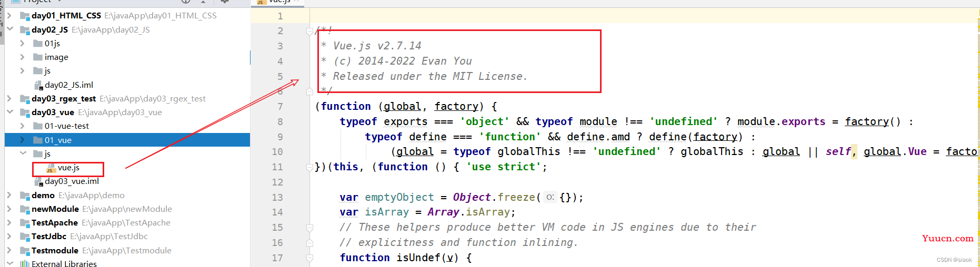The height and width of the screenshot is (267, 980).
Task: Click the day02_JS.iml file icon
Action: click(38, 85)
